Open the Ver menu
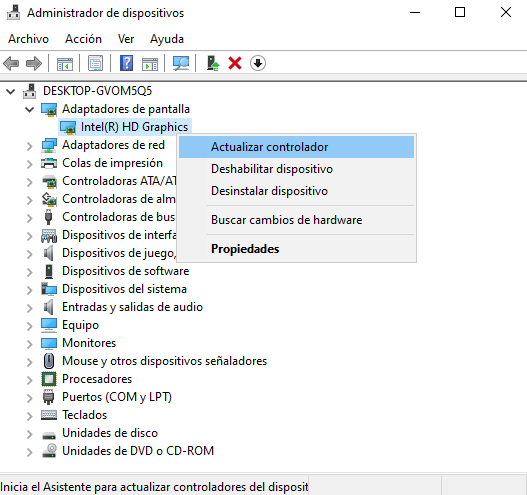This screenshot has width=527, height=495. [x=126, y=39]
